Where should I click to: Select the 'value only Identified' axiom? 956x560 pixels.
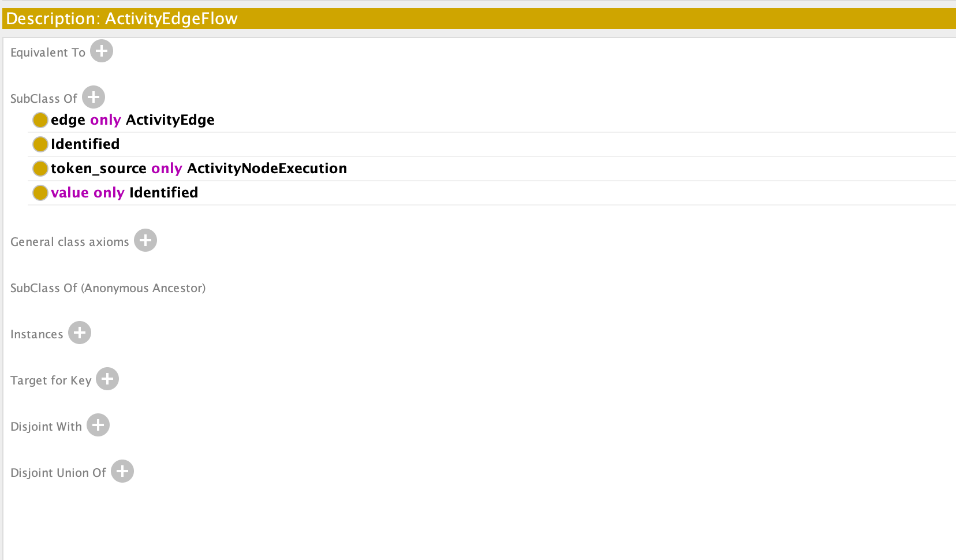(x=124, y=192)
